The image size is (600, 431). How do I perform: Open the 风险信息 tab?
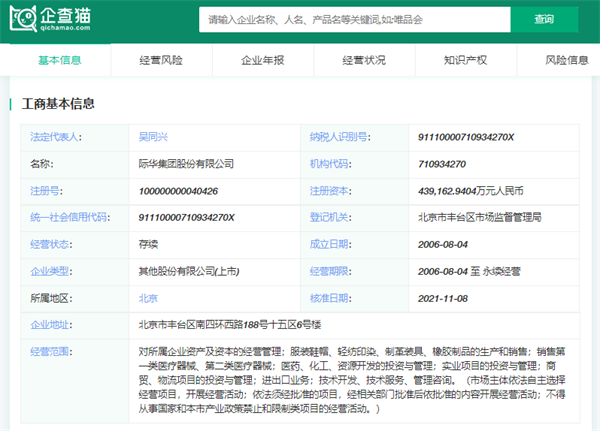566,60
